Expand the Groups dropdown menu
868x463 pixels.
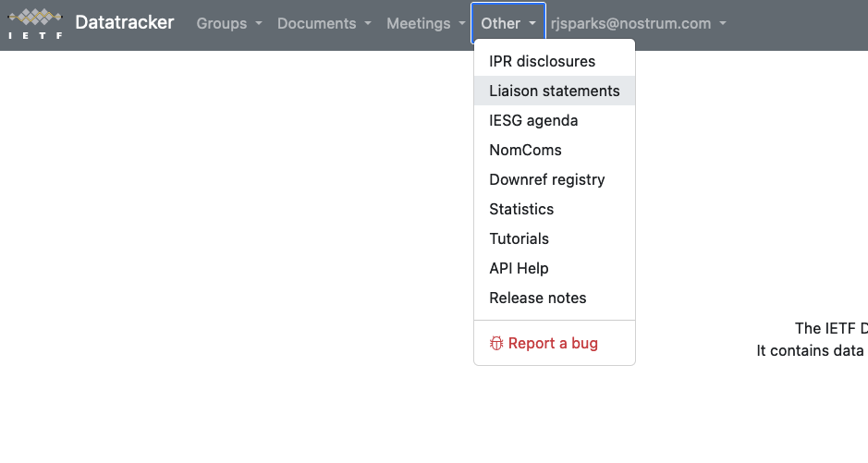coord(229,23)
